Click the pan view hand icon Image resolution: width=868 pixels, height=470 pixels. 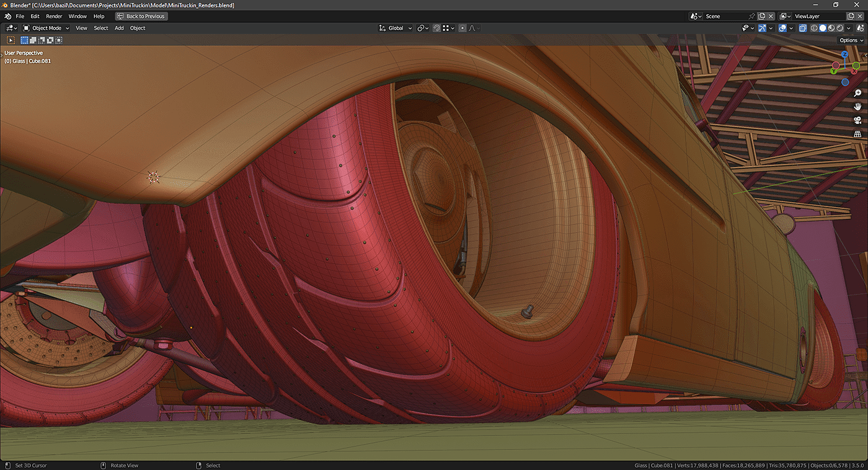857,107
